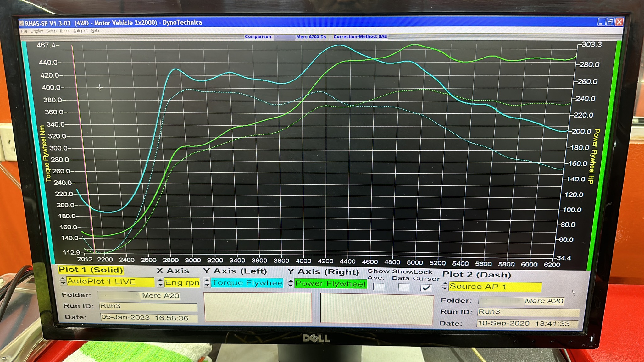The image size is (644, 362).
Task: Step the Source AP 1 plot selector
Action: pos(445,286)
